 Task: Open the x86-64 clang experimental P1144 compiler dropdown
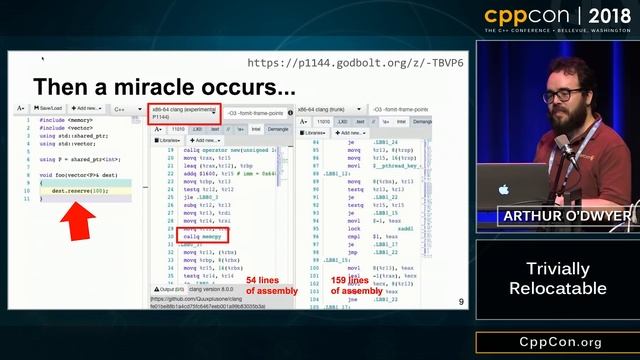[x=184, y=113]
